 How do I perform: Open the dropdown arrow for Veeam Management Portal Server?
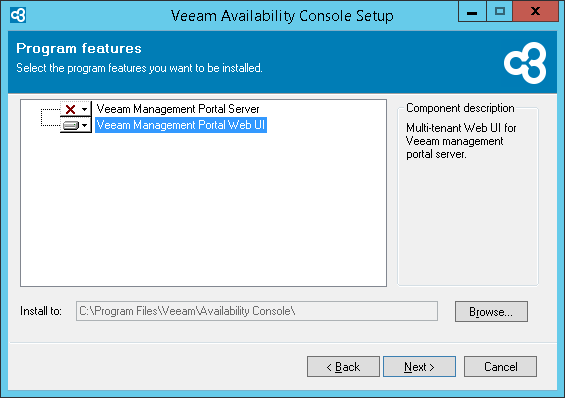coord(84,109)
